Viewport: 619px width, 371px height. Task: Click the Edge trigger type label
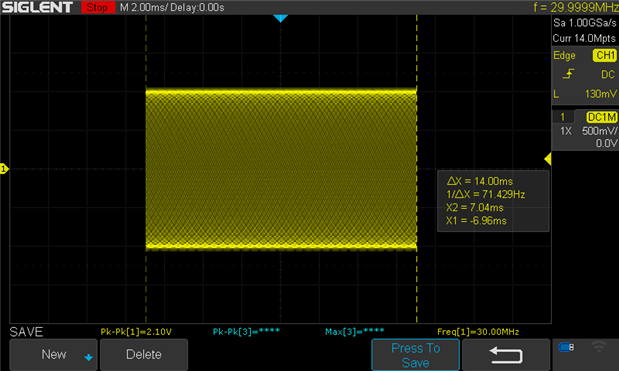click(564, 55)
